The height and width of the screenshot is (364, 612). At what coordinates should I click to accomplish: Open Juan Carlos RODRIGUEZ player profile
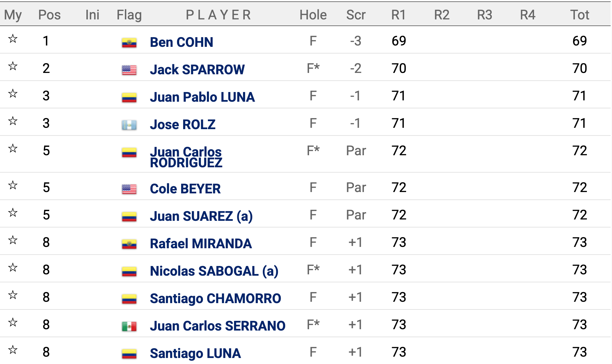pyautogui.click(x=186, y=157)
